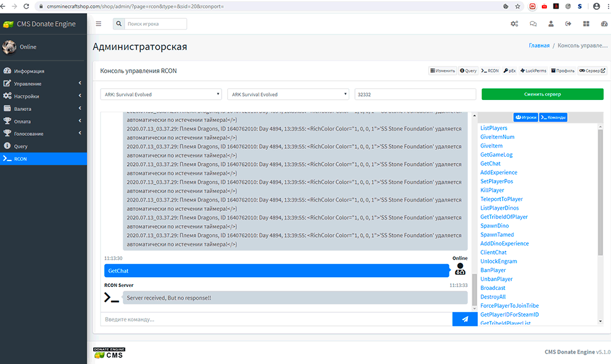Open the ARK Survival Evolved server dropdown
This screenshot has width=611, height=364.
click(288, 94)
